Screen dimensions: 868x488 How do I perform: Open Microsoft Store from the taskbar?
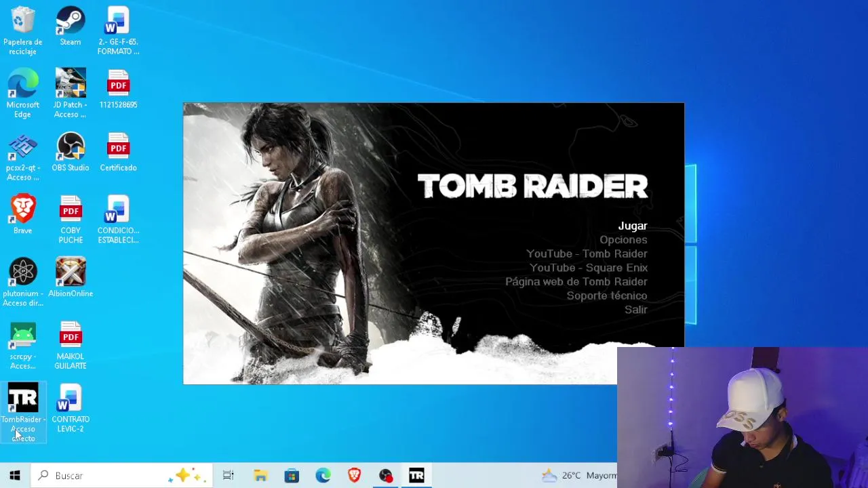292,476
